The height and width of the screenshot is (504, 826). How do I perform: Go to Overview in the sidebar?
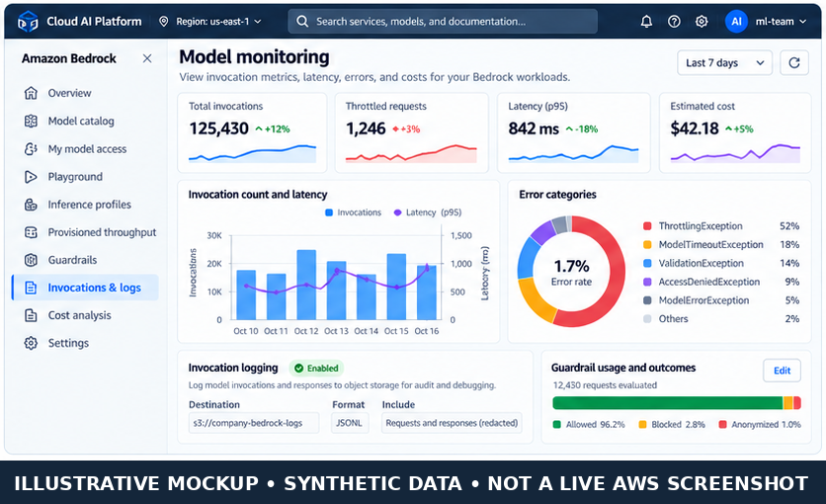click(84, 93)
